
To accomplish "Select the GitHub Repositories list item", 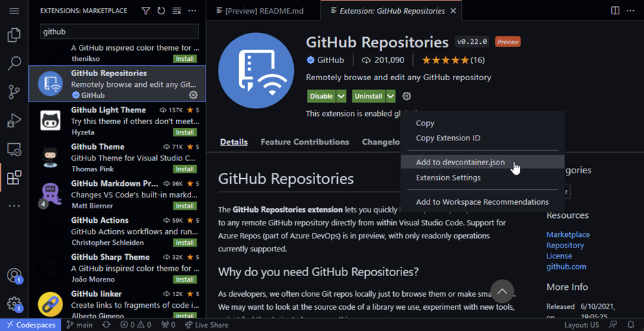I will 117,84.
